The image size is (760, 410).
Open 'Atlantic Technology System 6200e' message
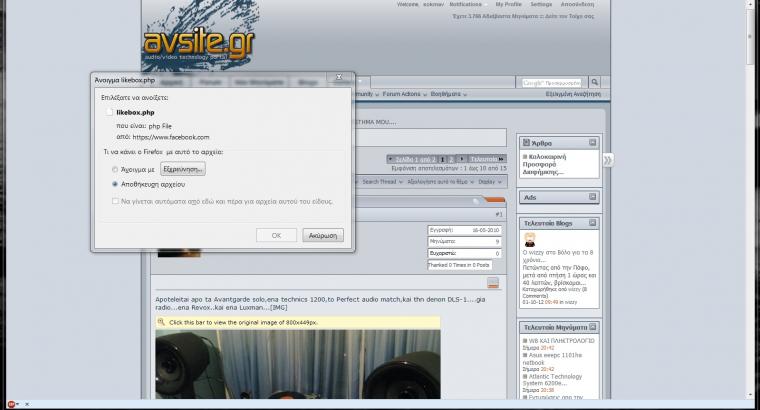(x=553, y=379)
